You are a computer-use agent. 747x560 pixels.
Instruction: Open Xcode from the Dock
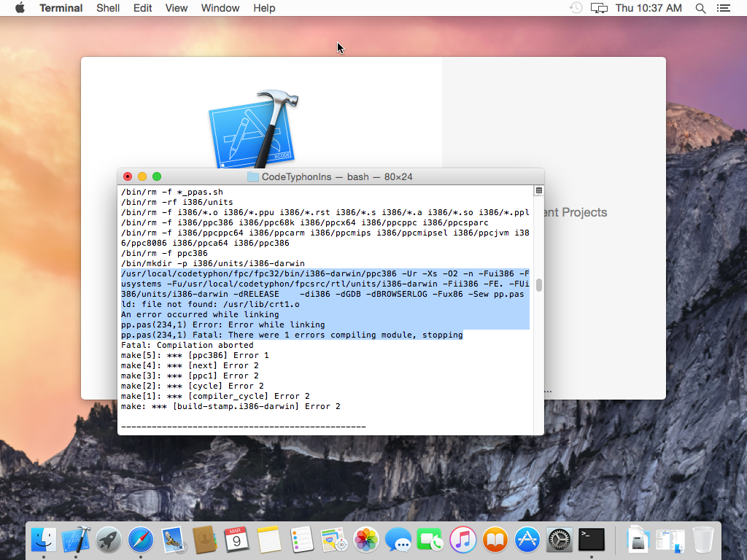76,540
